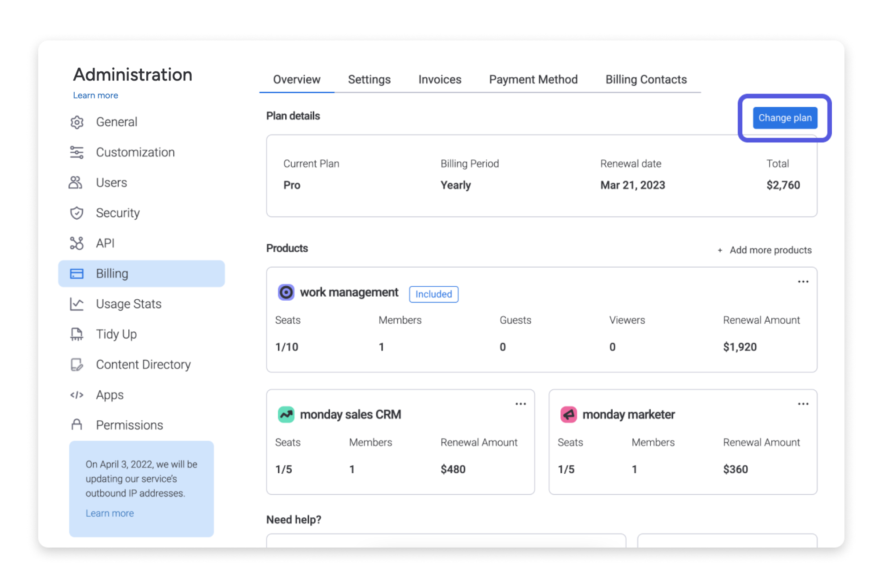
Task: Click the monday marketer title
Action: tap(628, 414)
